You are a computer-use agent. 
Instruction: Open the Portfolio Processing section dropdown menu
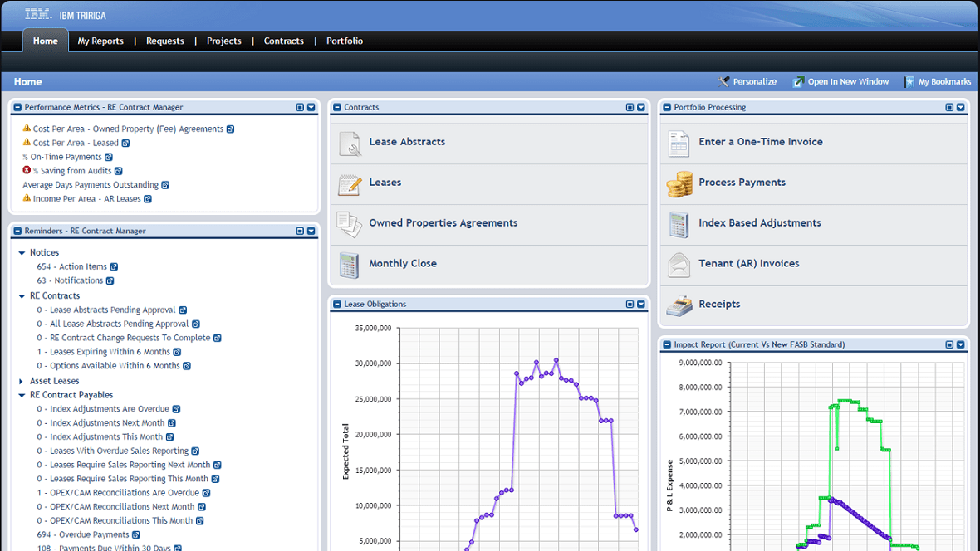point(961,107)
